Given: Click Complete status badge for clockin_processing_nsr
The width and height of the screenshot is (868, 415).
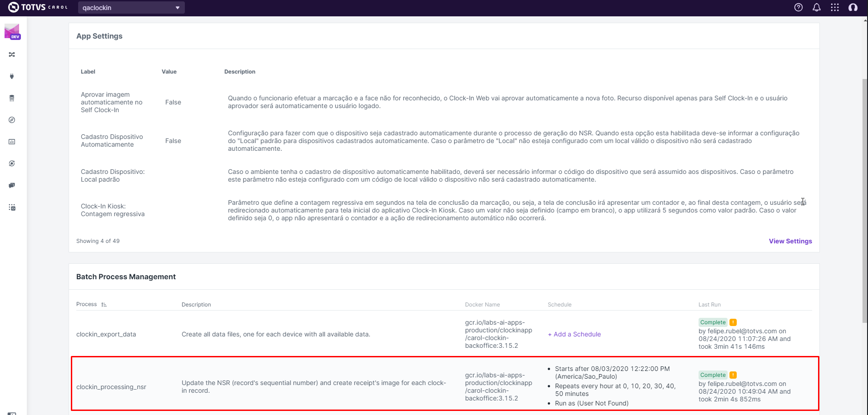Looking at the screenshot, I should click(x=713, y=375).
